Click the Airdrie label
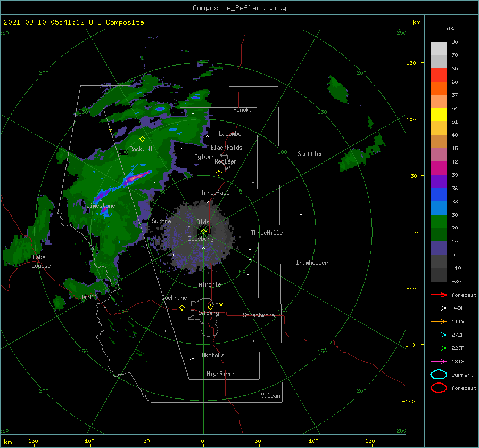The height and width of the screenshot is (448, 479). coord(210,284)
